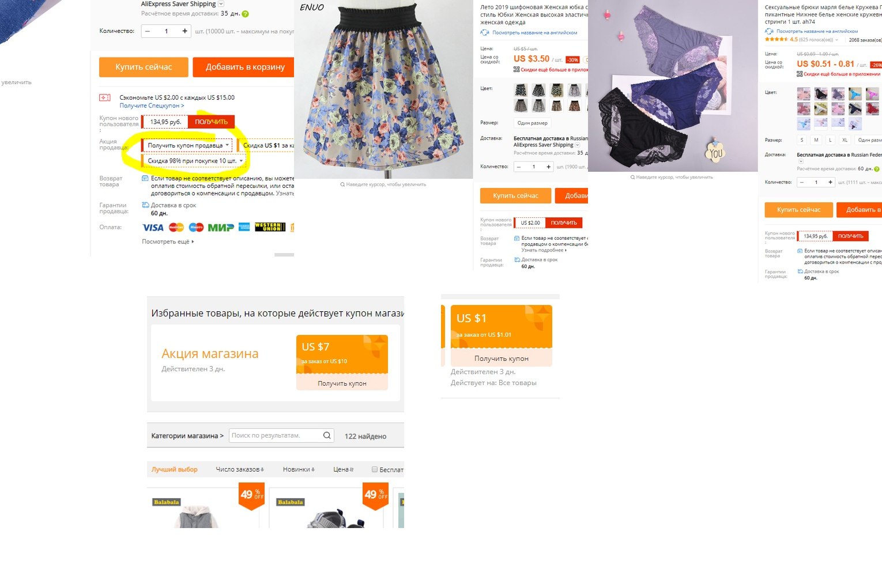
Task: Open Получить купон продавца dropdown
Action: point(187,145)
